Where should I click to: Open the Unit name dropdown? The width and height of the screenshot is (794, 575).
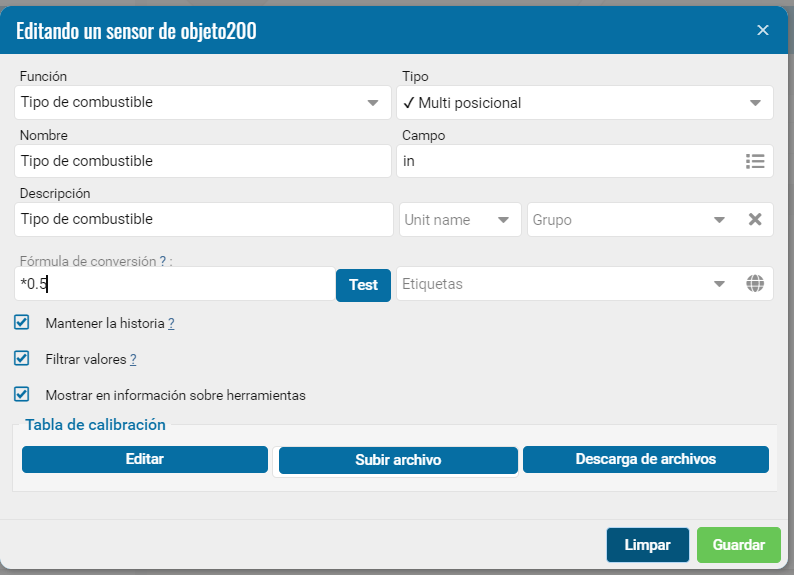pyautogui.click(x=460, y=220)
